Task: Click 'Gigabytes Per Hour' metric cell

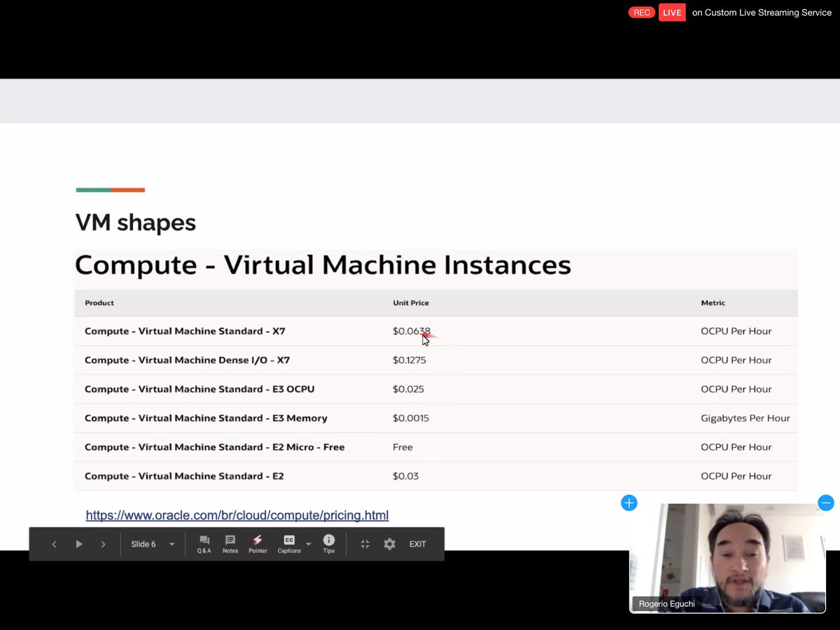Action: click(x=745, y=419)
